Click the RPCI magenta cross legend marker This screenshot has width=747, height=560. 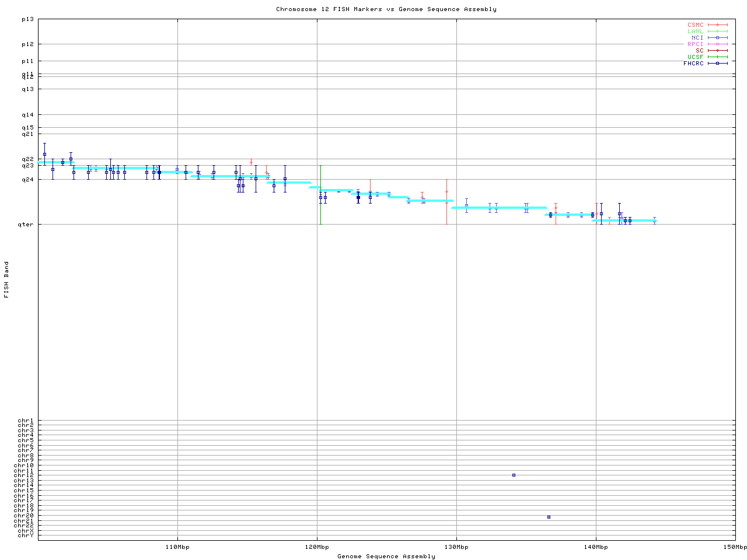pos(717,44)
